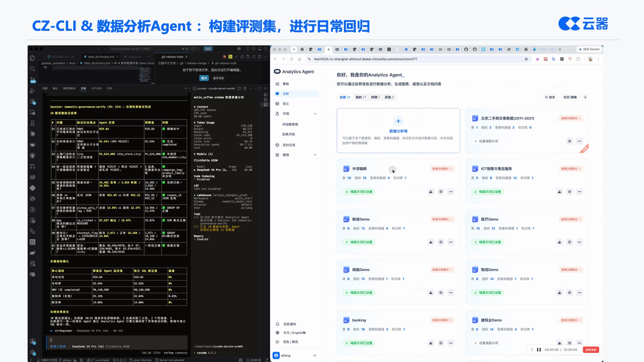Collapse the Token Usage section

[204, 123]
